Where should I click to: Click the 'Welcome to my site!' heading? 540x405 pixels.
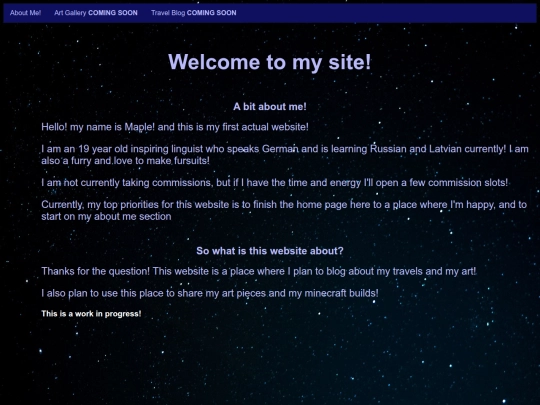(270, 62)
